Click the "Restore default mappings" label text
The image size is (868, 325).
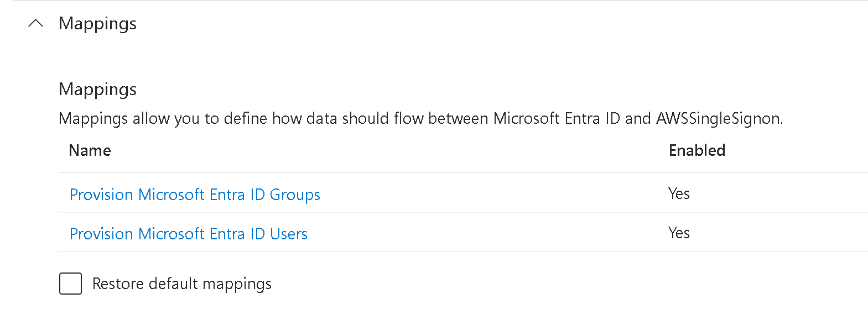click(x=181, y=284)
